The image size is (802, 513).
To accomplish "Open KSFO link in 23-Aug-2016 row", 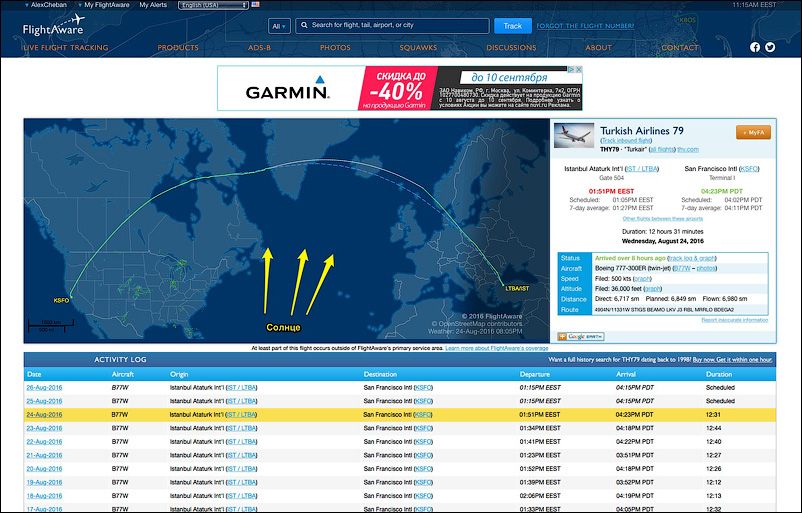I will point(423,428).
